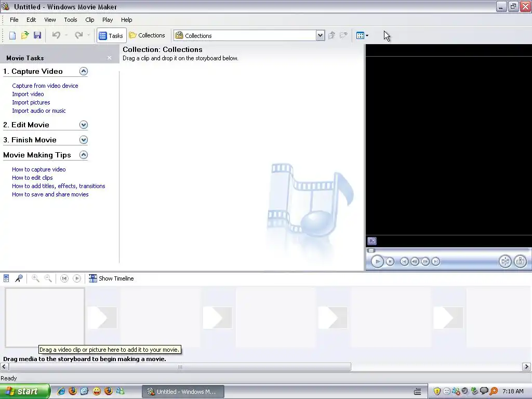Collapse the Movie Making Tips section
The height and width of the screenshot is (399, 532).
point(84,155)
